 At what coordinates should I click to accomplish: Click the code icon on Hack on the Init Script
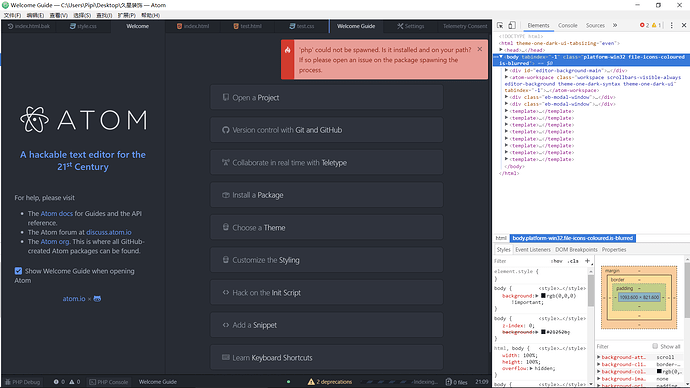(x=226, y=292)
